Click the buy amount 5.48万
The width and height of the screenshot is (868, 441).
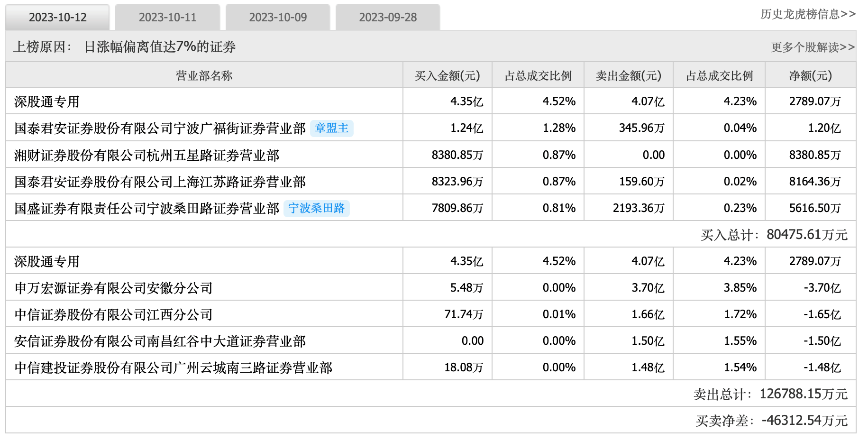pos(467,288)
